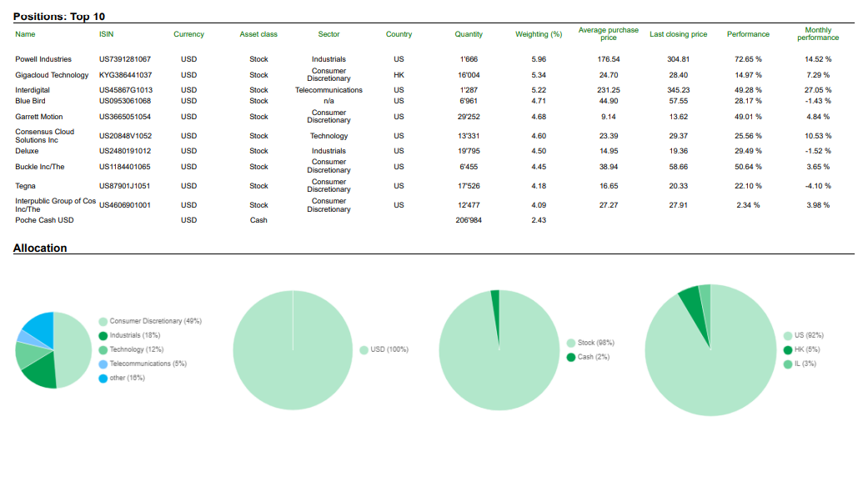
Task: Click the Last closing price header
Action: [678, 34]
